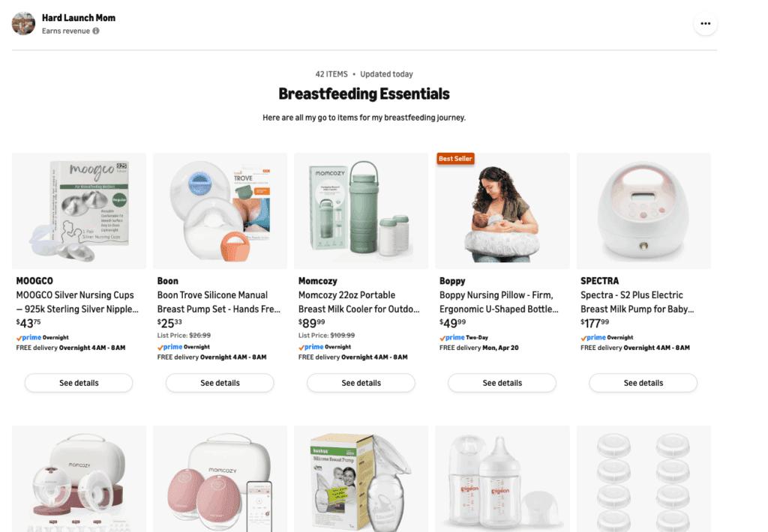768x532 pixels.
Task: Click Pigeon baby bottles product image
Action: tap(502, 479)
